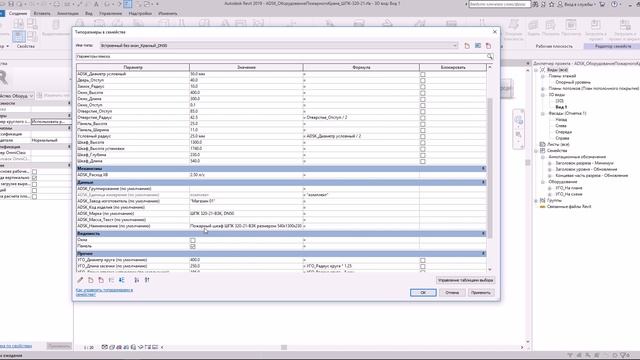Toggle lock checkbox for ADSK_Диаметр условный
The image size is (640, 360).
coord(422,74)
